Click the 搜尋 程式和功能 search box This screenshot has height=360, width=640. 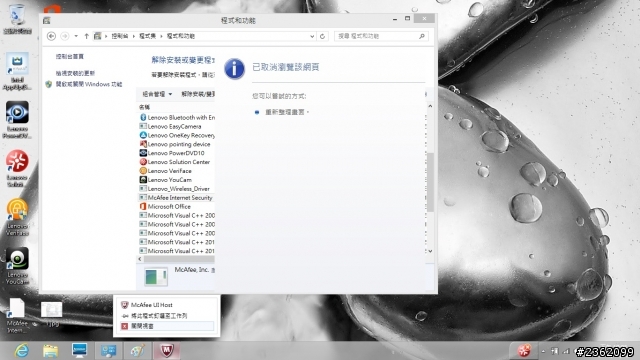pos(381,36)
